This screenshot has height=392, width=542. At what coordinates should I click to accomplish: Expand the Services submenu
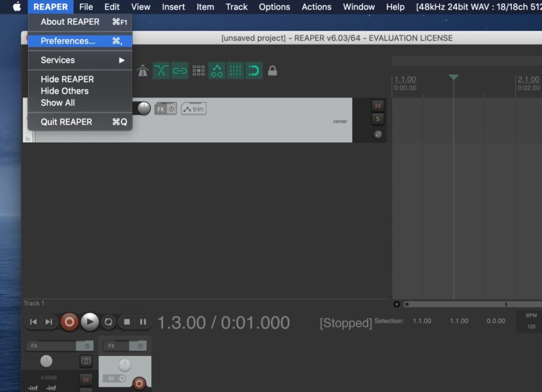pos(79,60)
